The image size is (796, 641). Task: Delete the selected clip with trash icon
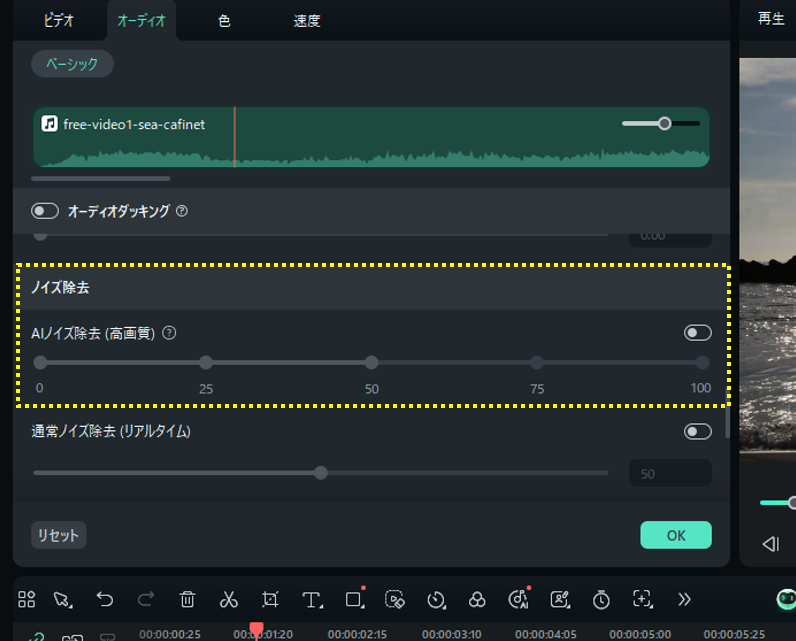click(x=187, y=599)
